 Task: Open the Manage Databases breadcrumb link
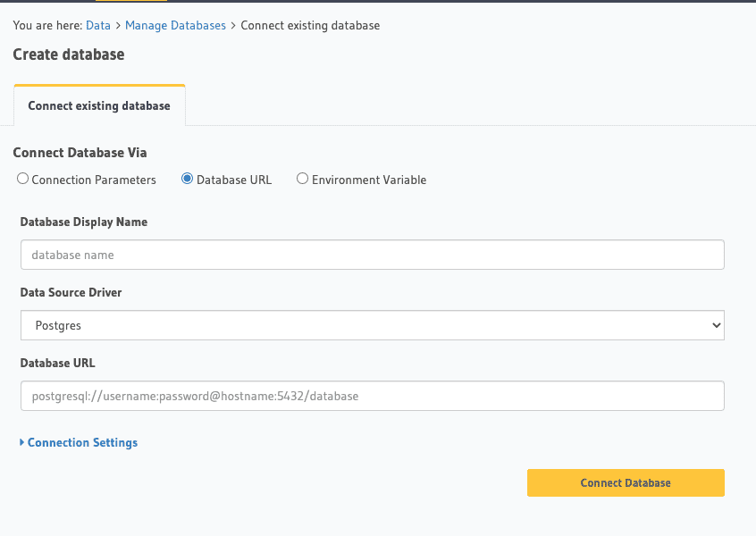(175, 25)
